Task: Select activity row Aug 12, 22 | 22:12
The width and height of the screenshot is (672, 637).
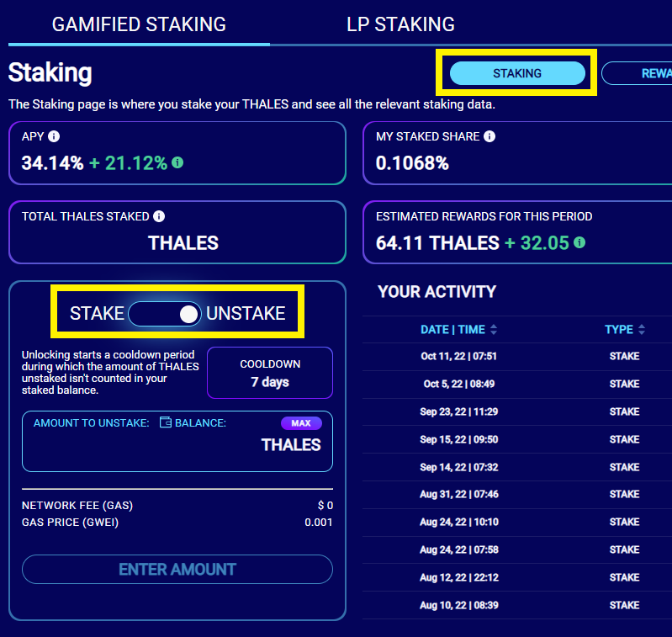Action: [x=517, y=577]
